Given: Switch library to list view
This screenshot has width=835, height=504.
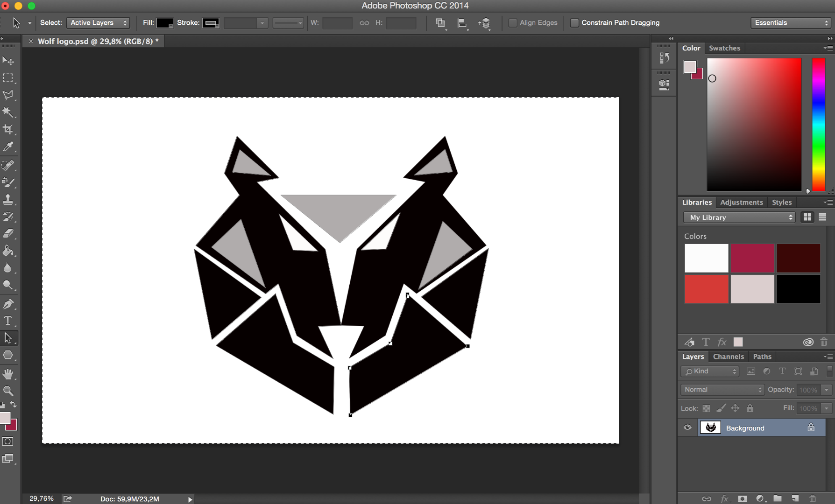Looking at the screenshot, I should tap(822, 217).
